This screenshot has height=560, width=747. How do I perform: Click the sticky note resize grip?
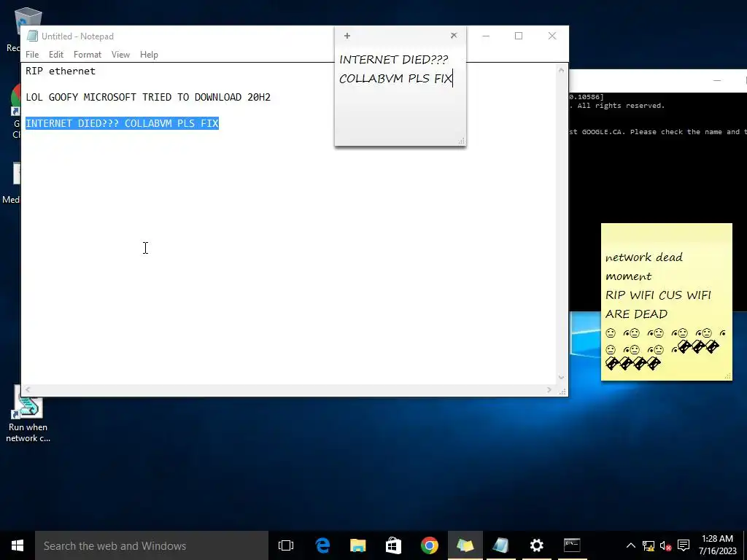(x=461, y=141)
